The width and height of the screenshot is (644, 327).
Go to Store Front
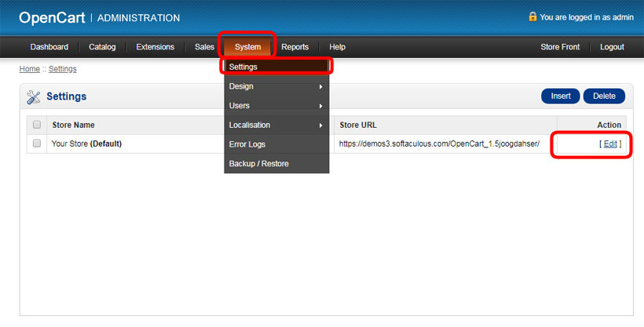pos(560,47)
